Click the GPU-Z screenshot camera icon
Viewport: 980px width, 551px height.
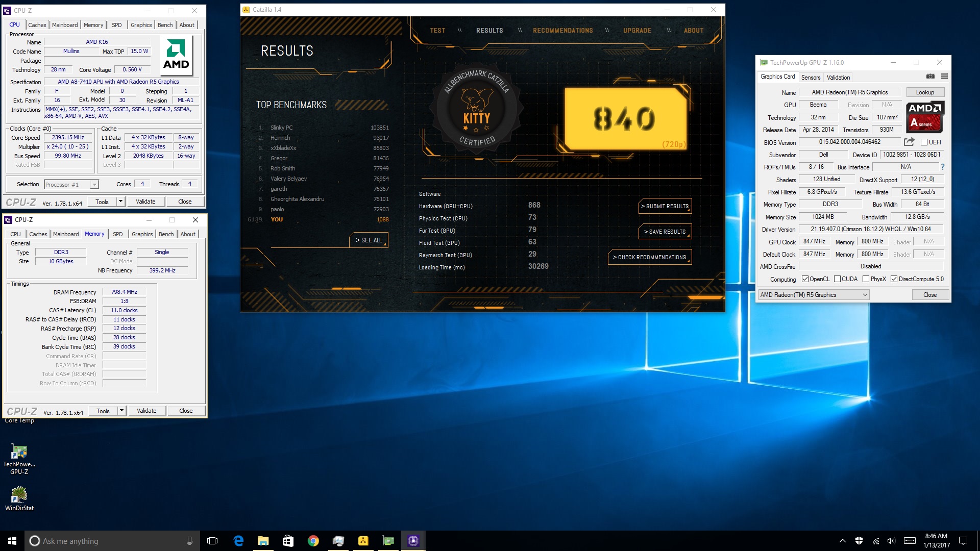pos(930,77)
